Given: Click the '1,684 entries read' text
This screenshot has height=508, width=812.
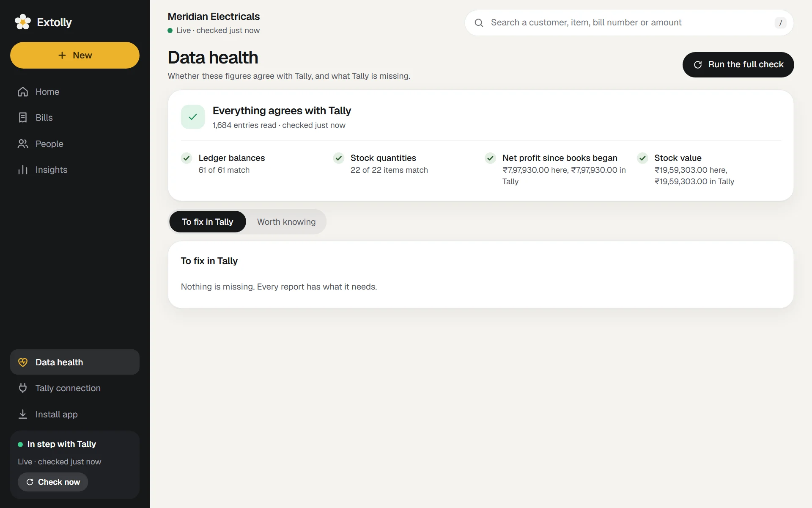Looking at the screenshot, I should tap(244, 125).
